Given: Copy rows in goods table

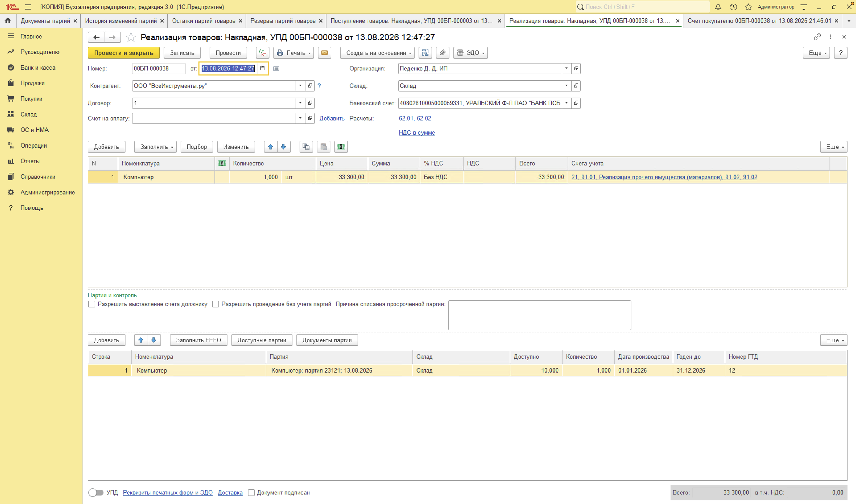Looking at the screenshot, I should pos(306,147).
